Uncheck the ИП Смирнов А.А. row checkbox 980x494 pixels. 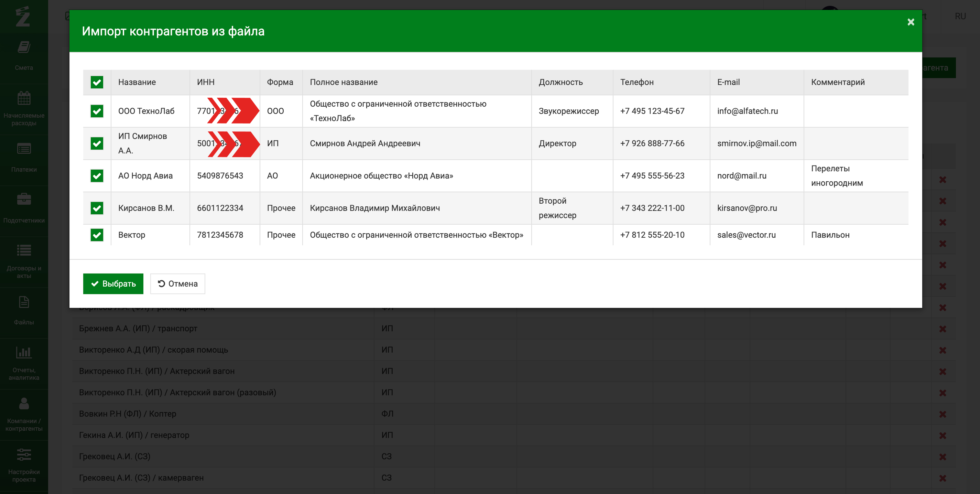click(x=97, y=143)
